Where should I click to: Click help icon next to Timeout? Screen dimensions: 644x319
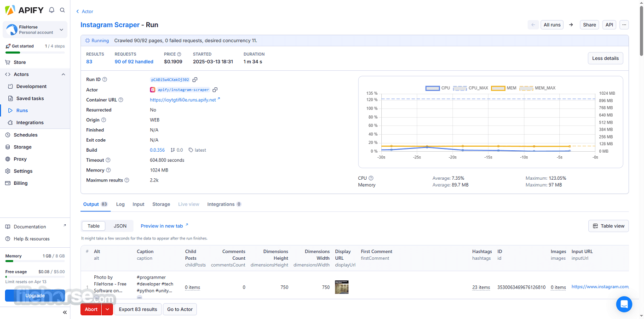(x=108, y=160)
